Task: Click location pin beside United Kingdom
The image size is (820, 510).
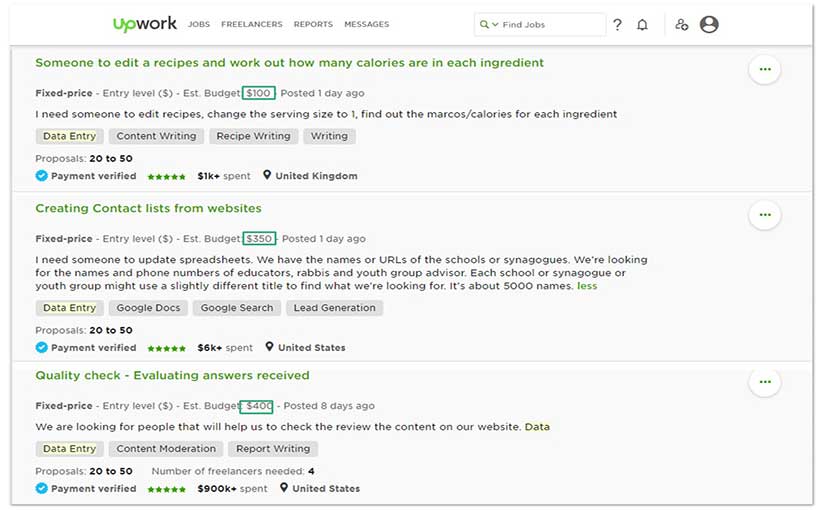Action: pyautogui.click(x=267, y=175)
